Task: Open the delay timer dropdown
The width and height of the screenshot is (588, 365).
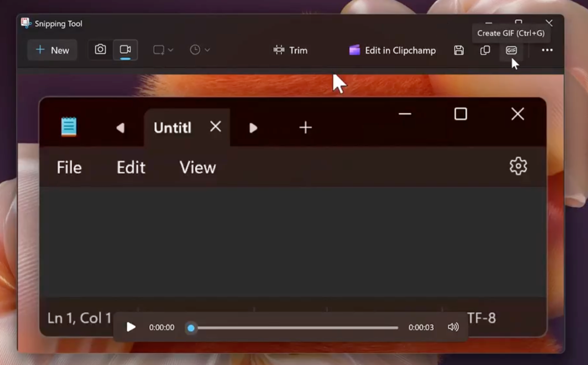Action: (x=200, y=50)
